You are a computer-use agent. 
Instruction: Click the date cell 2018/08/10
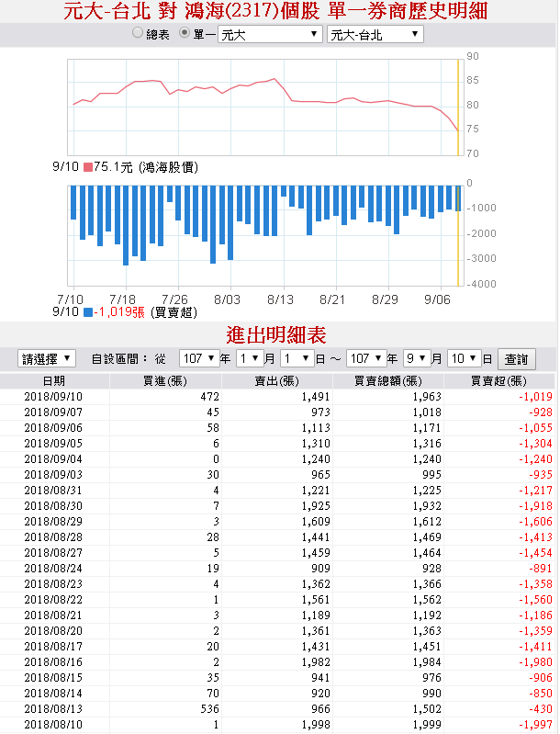click(x=53, y=725)
